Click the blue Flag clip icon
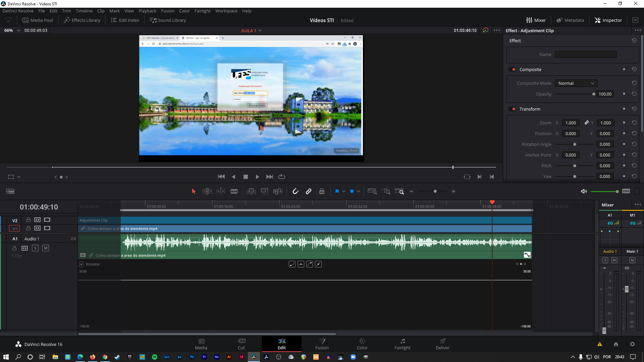This screenshot has width=644, height=362. click(x=337, y=191)
